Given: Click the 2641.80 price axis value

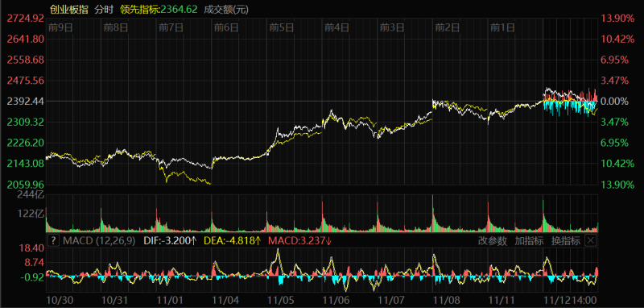Looking at the screenshot, I should tap(25, 39).
